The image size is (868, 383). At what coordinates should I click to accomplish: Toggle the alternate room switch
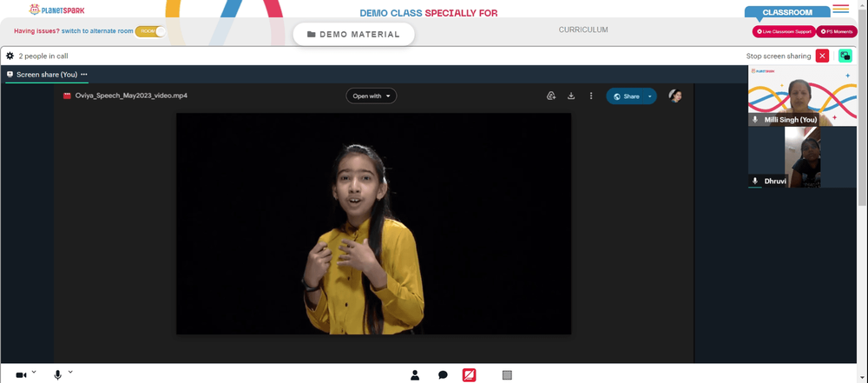point(150,31)
